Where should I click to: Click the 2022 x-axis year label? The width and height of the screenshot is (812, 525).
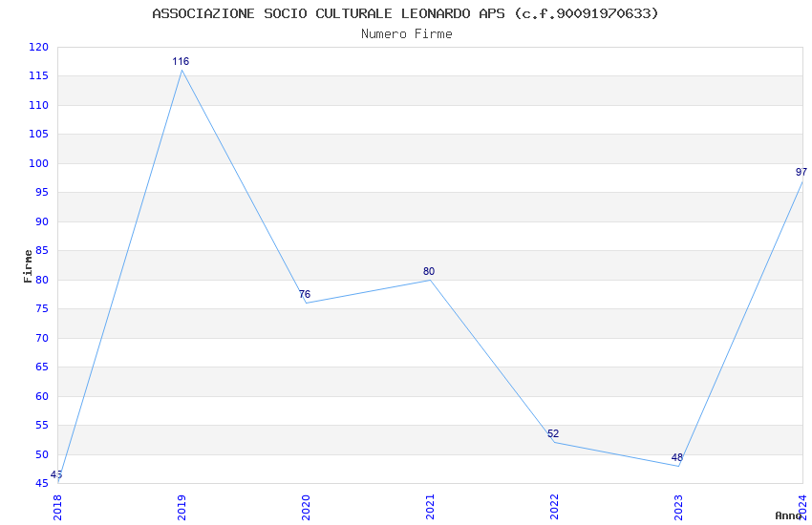pyautogui.click(x=554, y=508)
